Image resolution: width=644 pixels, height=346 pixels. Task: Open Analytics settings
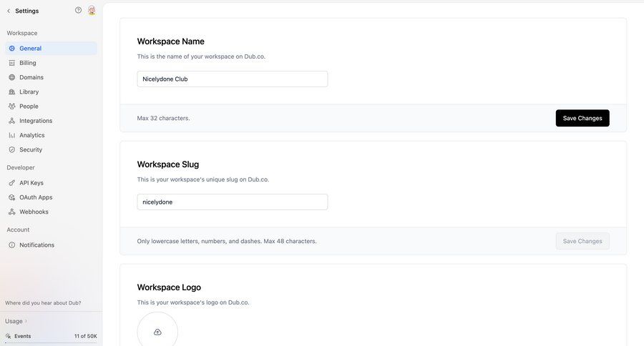click(52, 135)
